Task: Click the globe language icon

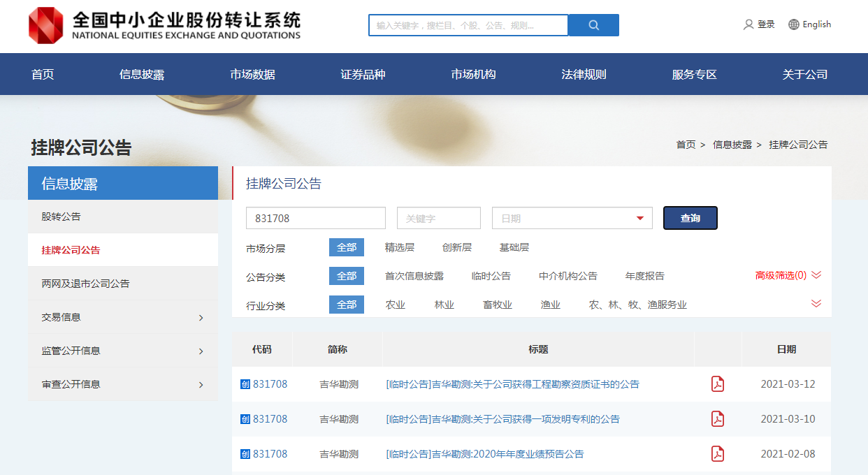Action: coord(794,24)
